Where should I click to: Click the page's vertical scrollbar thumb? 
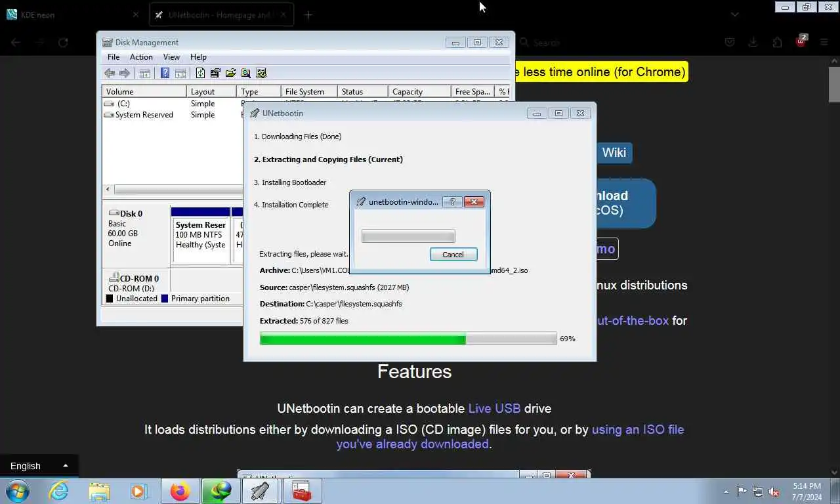tap(834, 85)
